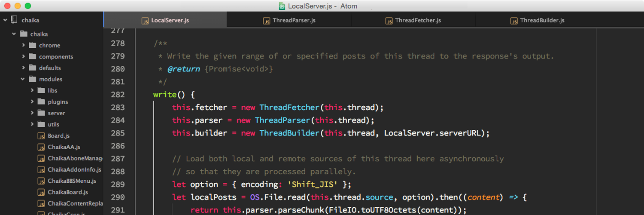The height and width of the screenshot is (215, 644).
Task: Click the JS file icon beside Board.js
Action: click(x=41, y=136)
